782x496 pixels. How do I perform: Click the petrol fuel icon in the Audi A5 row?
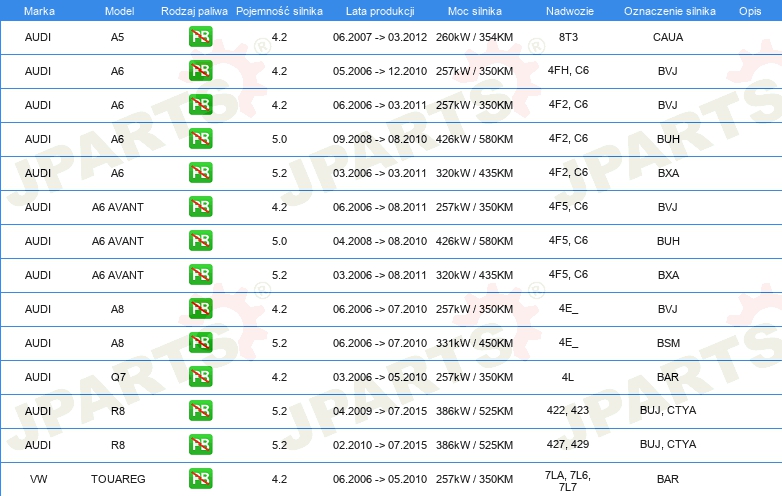(x=200, y=38)
